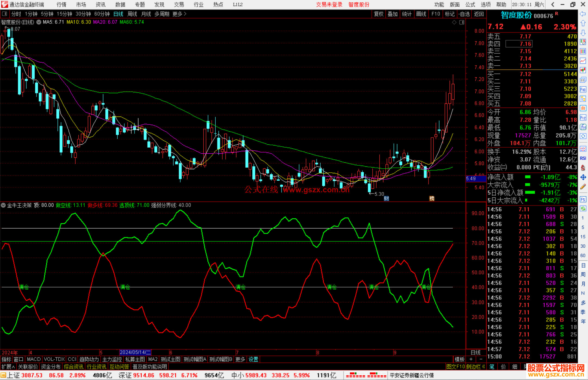Open the red line chart icon in sidebar
Image resolution: width=588 pixels, height=380 pixels.
[583, 61]
